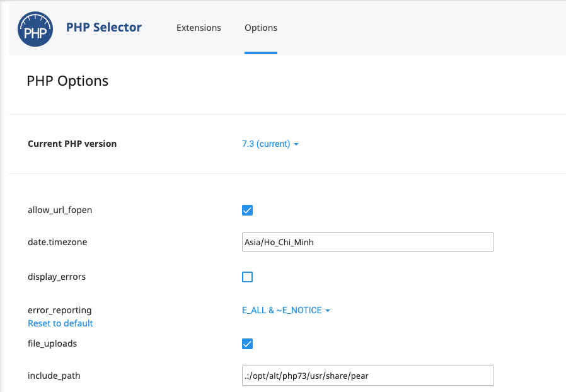Viewport: 566px width, 392px height.
Task: Switch to the Extensions tab
Action: tap(199, 28)
